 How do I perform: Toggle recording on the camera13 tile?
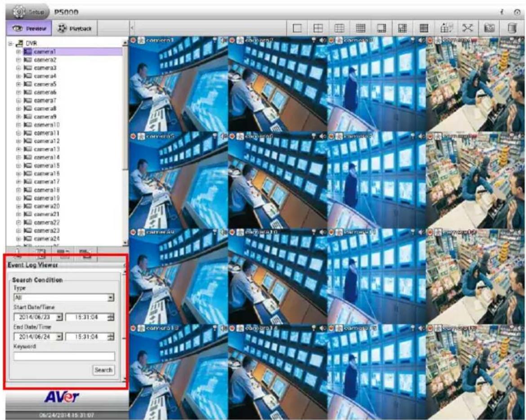click(x=133, y=328)
